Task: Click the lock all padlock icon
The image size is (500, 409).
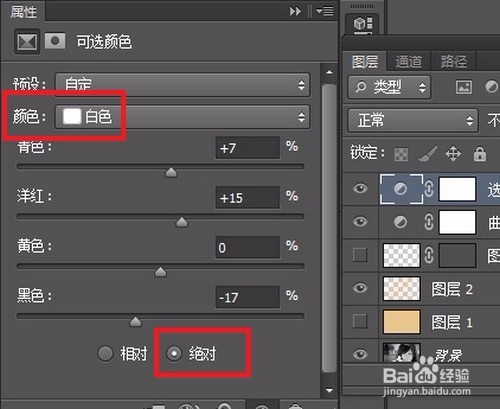Action: pos(480,154)
